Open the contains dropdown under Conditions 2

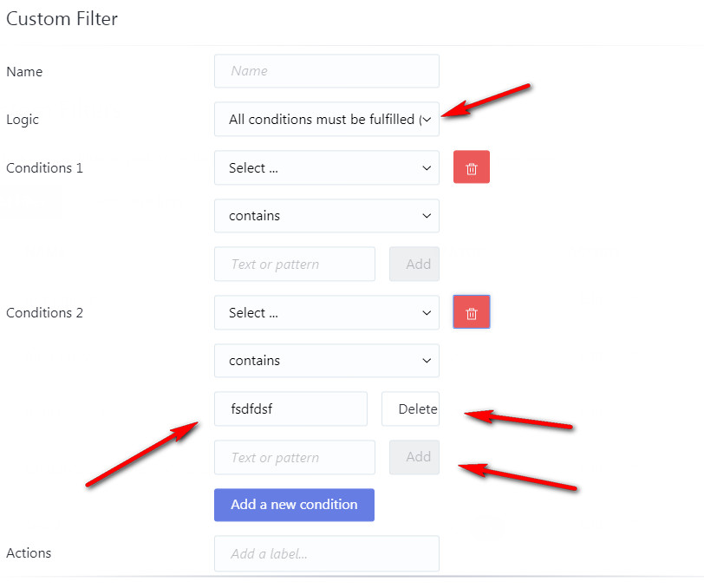326,360
